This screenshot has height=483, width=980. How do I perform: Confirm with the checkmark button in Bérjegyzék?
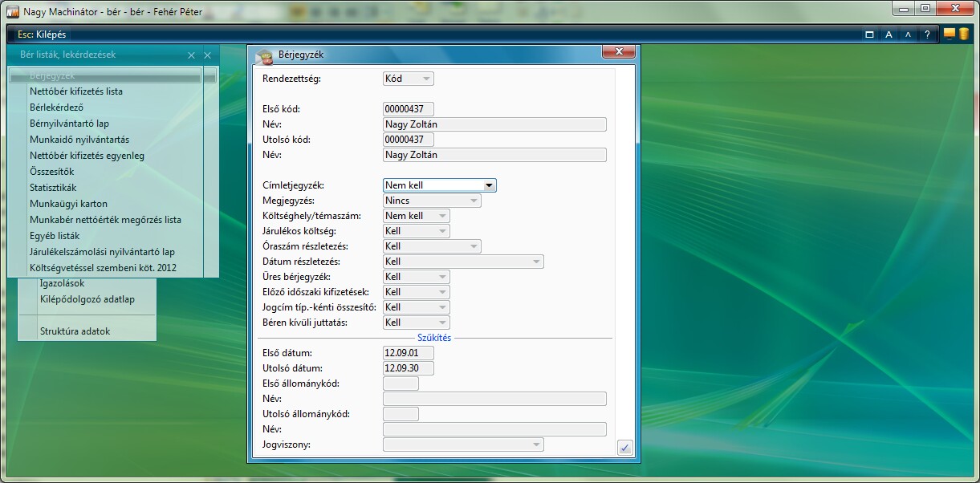[x=624, y=448]
